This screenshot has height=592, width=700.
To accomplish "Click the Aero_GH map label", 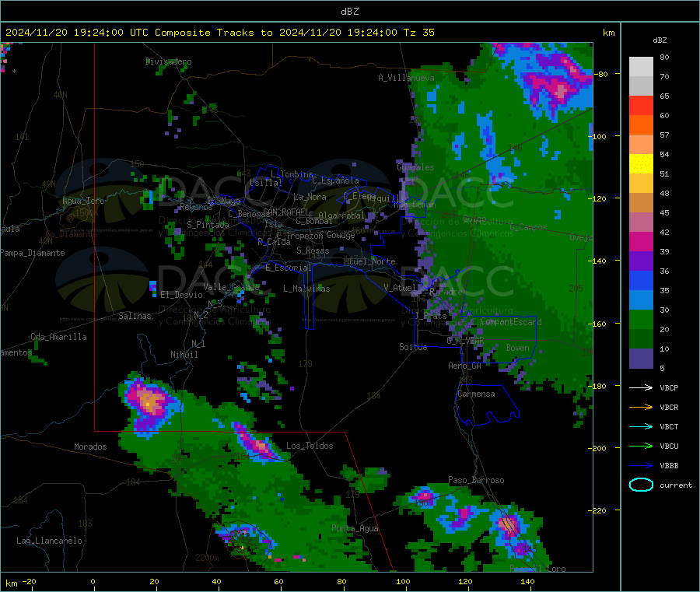I will click(464, 366).
